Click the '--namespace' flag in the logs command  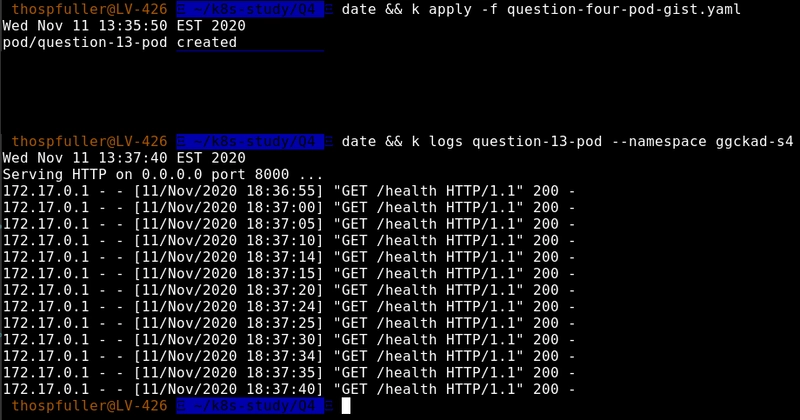click(x=661, y=142)
